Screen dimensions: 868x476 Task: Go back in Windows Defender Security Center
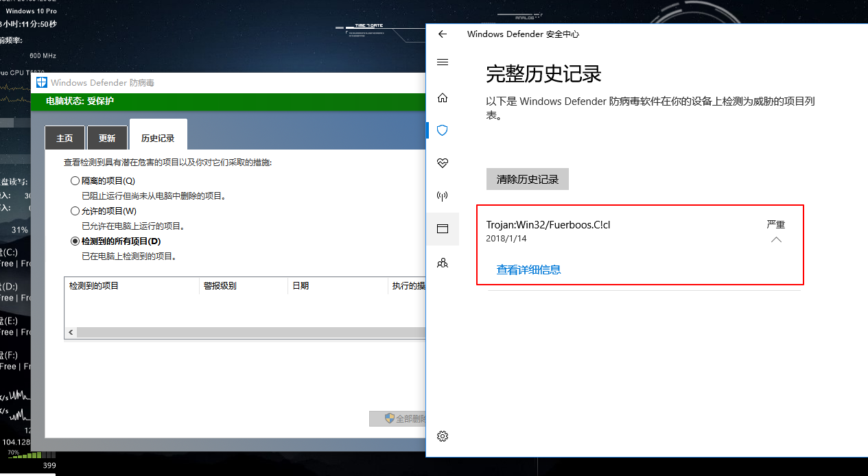pos(443,34)
